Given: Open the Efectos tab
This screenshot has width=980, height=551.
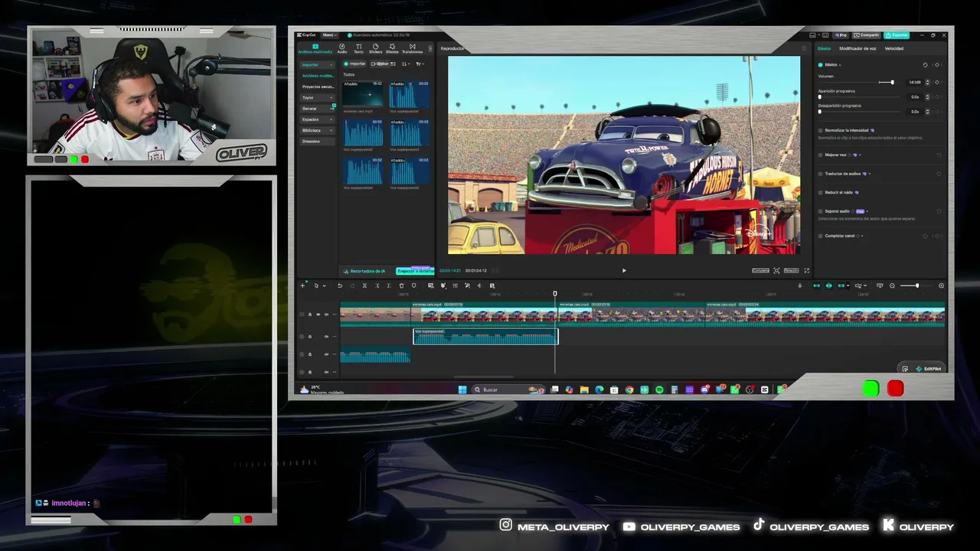Looking at the screenshot, I should tap(392, 48).
